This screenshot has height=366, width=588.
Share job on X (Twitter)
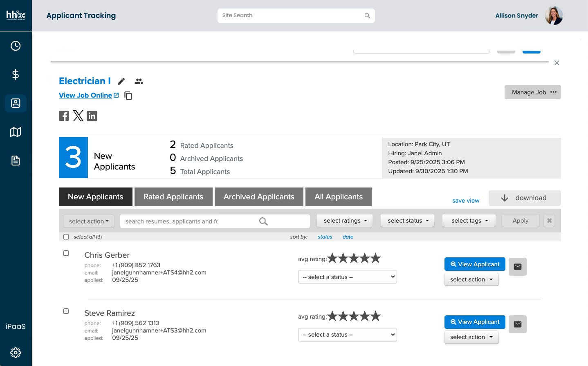[78, 116]
